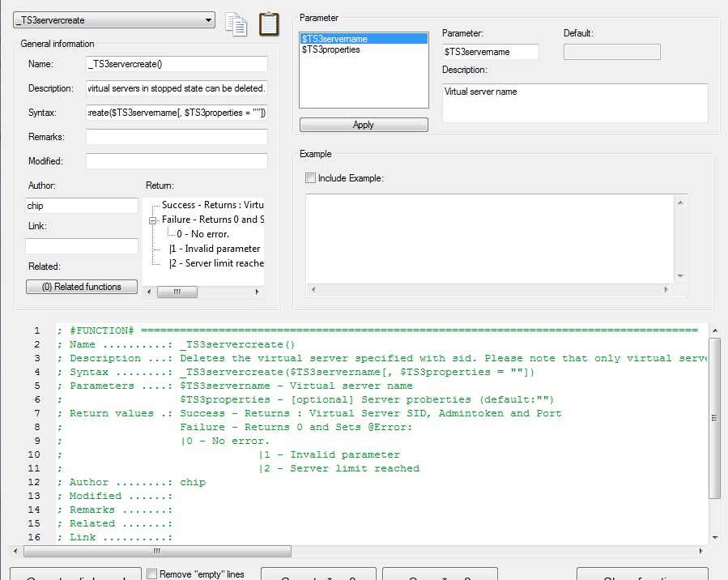Click the clipboard paste icon
The image size is (728, 580).
269,23
